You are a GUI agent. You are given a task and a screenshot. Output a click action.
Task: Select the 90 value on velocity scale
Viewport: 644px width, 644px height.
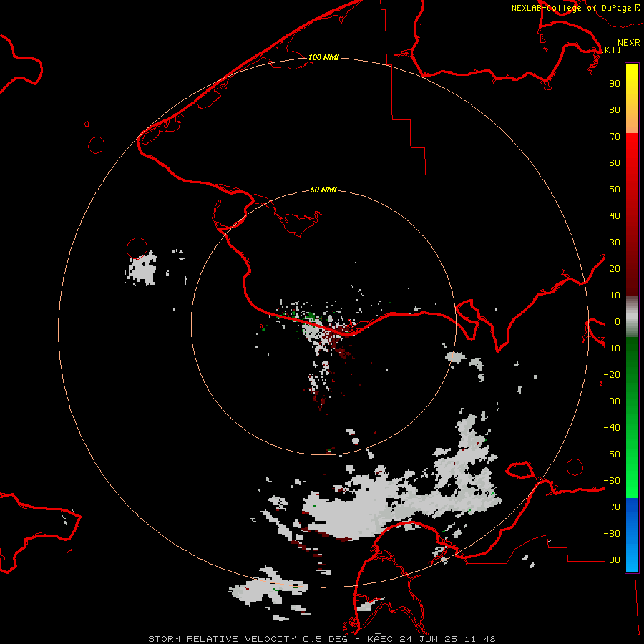(x=615, y=84)
